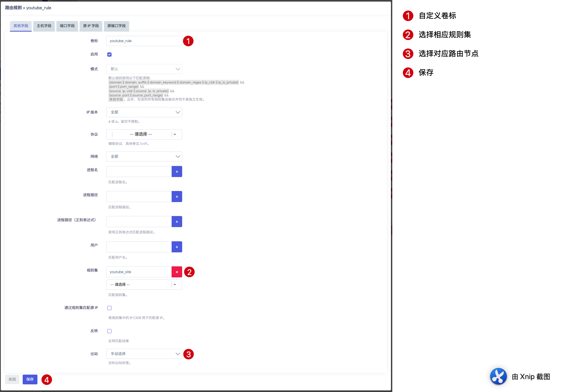Focus the 进程路径（正则表达式） input field
Viewport: 561px width, 392px height.
click(x=139, y=222)
